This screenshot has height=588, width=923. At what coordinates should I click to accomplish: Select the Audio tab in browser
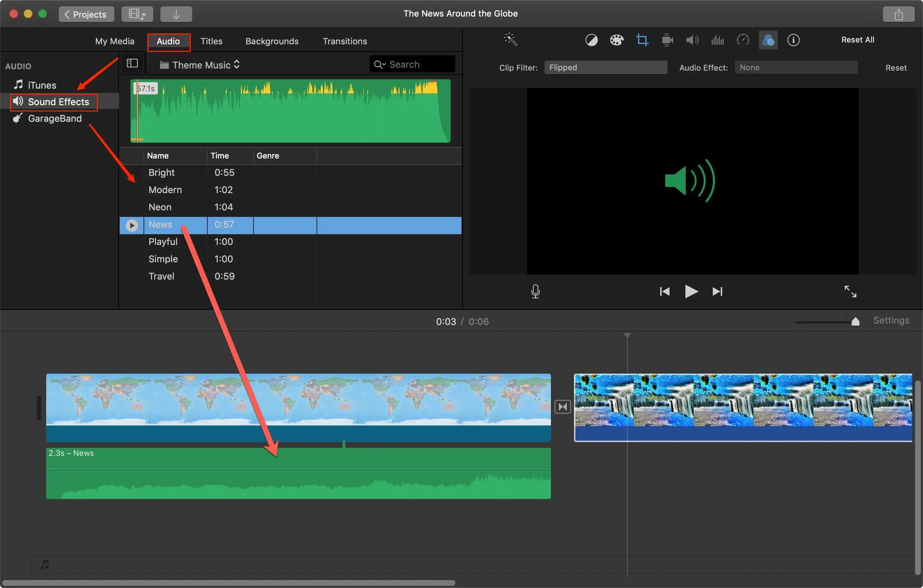168,41
